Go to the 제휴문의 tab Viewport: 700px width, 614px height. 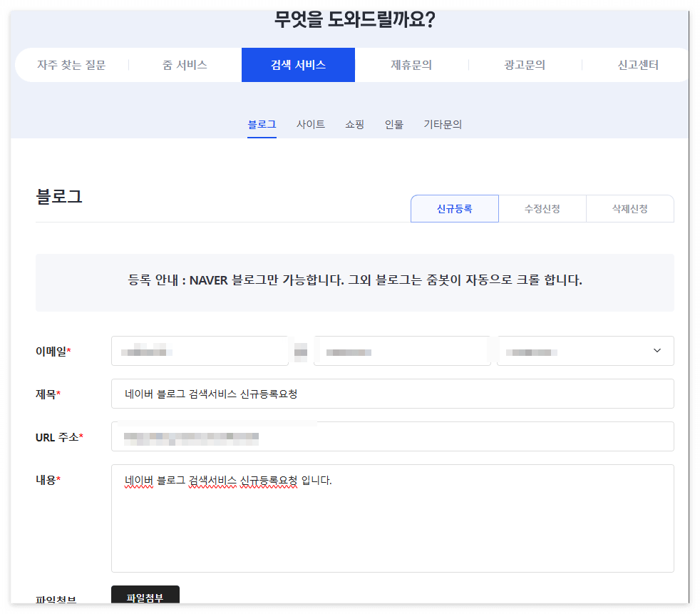coord(411,64)
